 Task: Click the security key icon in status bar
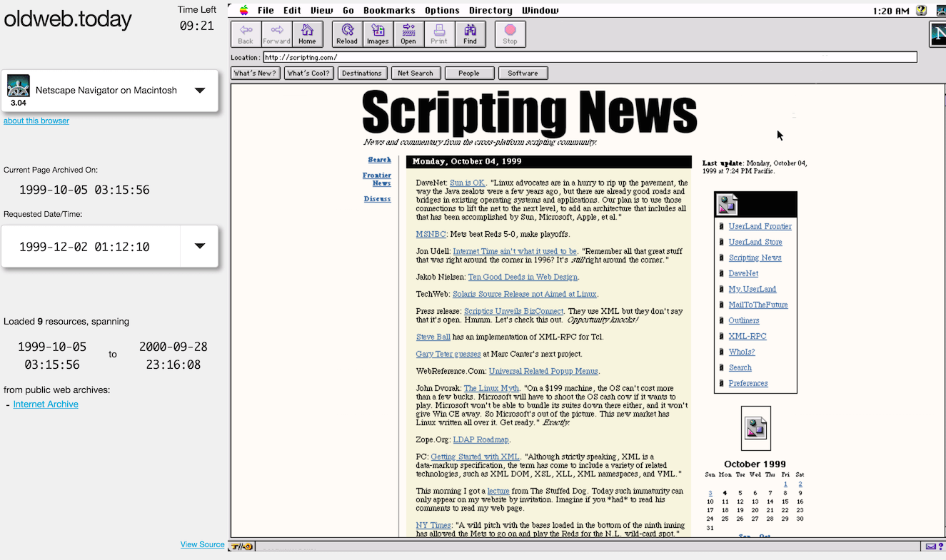(241, 546)
